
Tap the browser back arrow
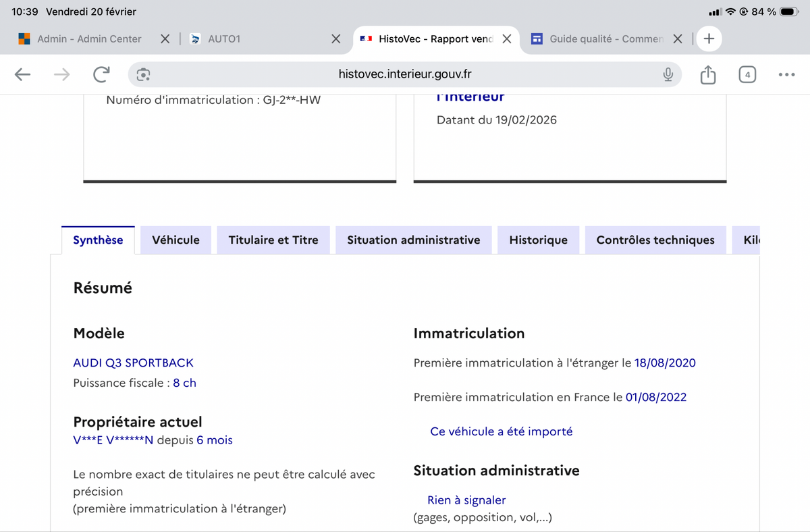tap(23, 75)
